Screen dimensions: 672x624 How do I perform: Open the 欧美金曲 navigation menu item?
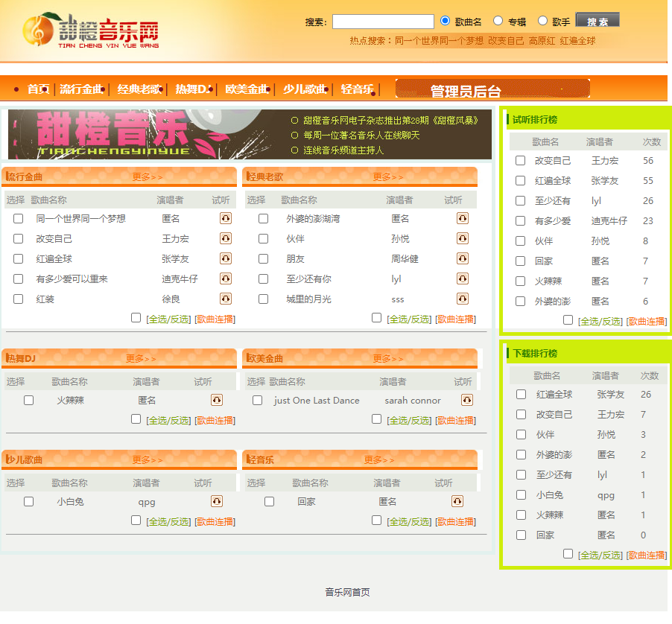tap(247, 88)
